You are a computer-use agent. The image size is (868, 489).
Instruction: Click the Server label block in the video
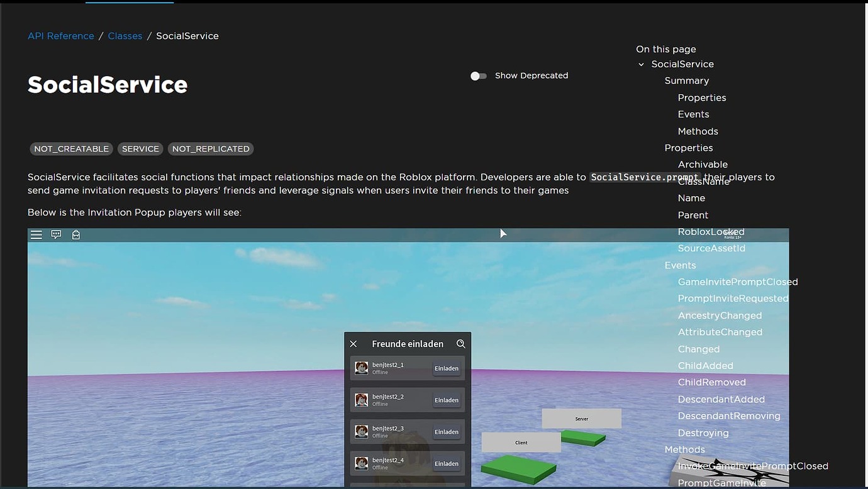[581, 418]
